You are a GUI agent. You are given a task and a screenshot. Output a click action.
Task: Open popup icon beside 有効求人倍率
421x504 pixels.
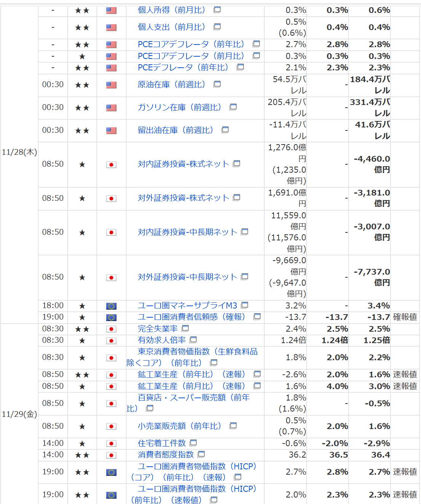[193, 339]
